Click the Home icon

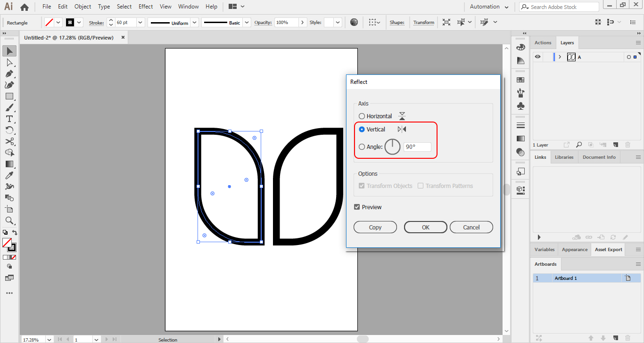click(25, 7)
